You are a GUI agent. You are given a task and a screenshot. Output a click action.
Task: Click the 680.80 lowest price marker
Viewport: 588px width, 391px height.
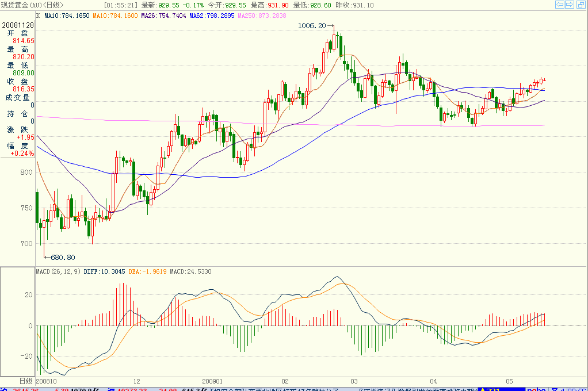pyautogui.click(x=63, y=257)
